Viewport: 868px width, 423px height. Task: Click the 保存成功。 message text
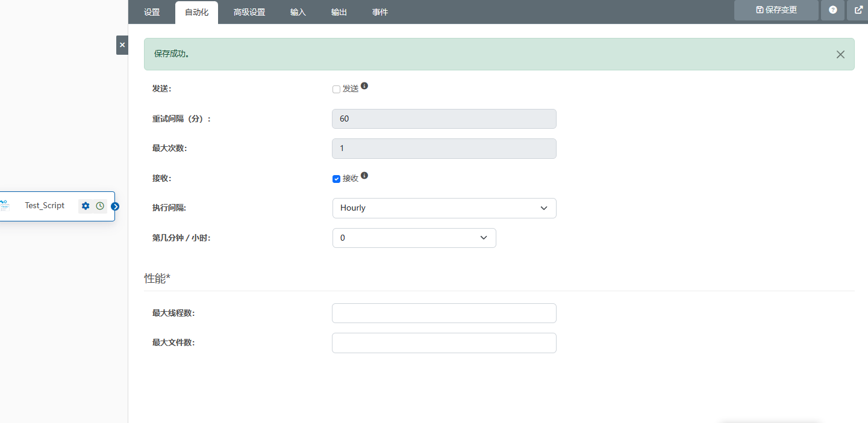click(x=172, y=54)
